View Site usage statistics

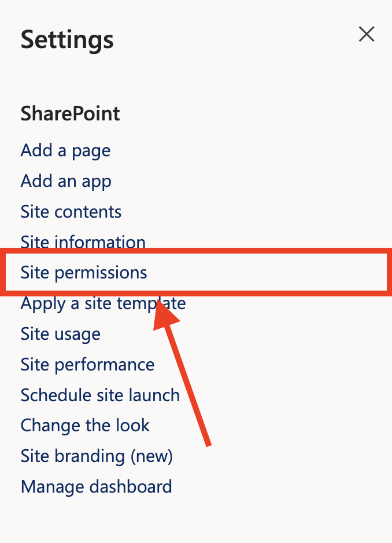[60, 333]
